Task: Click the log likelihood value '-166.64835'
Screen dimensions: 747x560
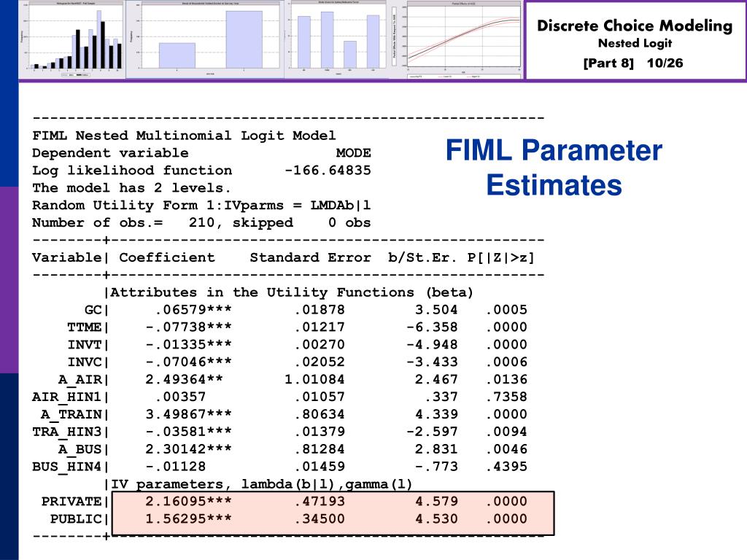Action: point(328,171)
